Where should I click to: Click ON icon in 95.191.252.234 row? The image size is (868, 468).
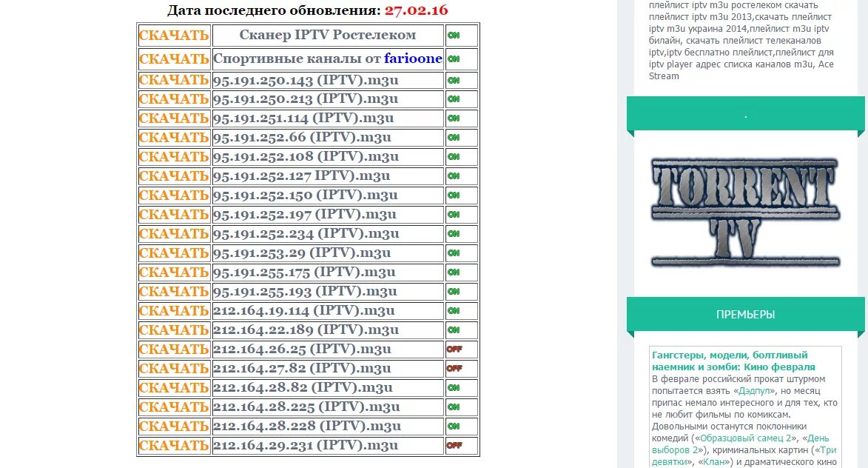pos(454,234)
